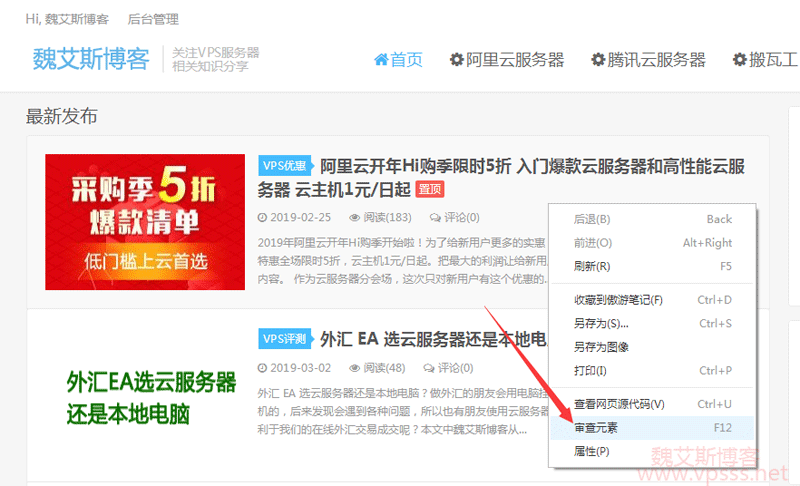Click the clock icon beside 2019-02-25
Viewport: 800px width, 486px height.
coord(262,218)
